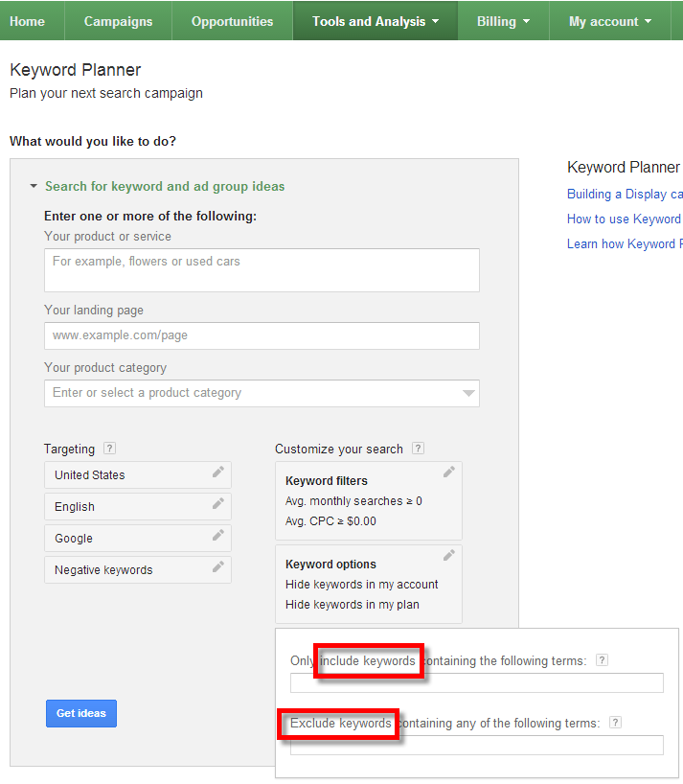The width and height of the screenshot is (683, 784).
Task: Select the Google network targeting row
Action: click(138, 539)
